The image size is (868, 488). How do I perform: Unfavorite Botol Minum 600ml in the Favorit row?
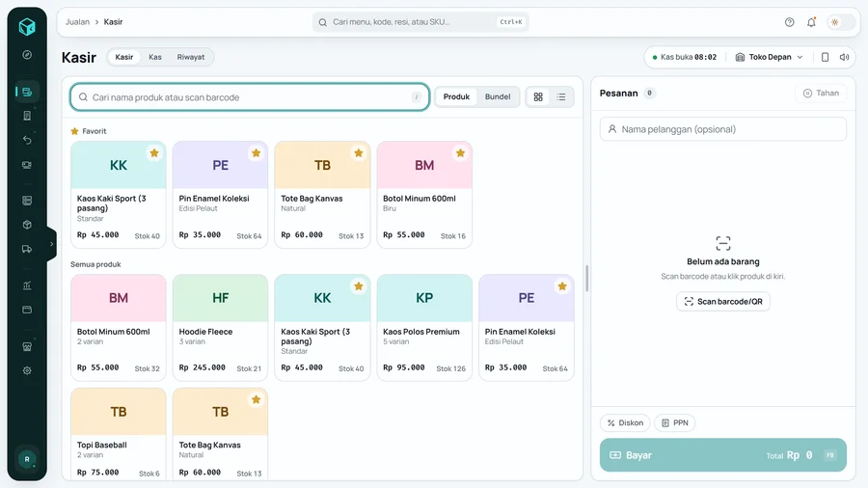click(461, 153)
